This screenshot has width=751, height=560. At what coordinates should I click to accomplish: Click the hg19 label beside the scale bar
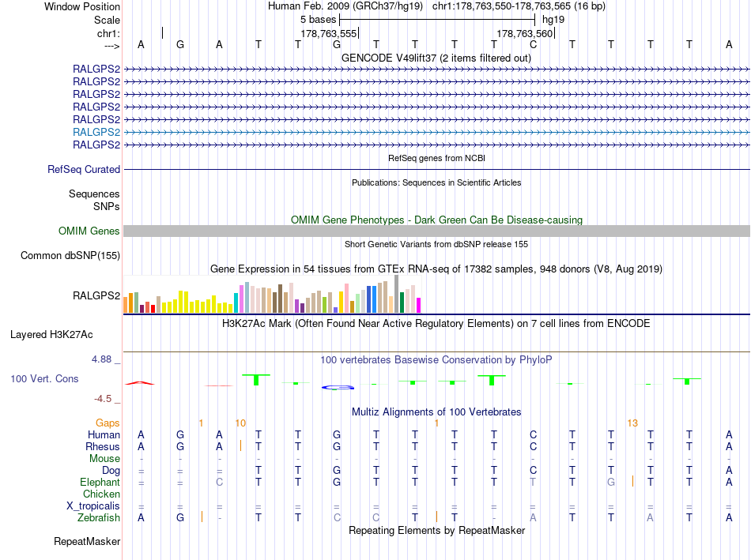[553, 20]
